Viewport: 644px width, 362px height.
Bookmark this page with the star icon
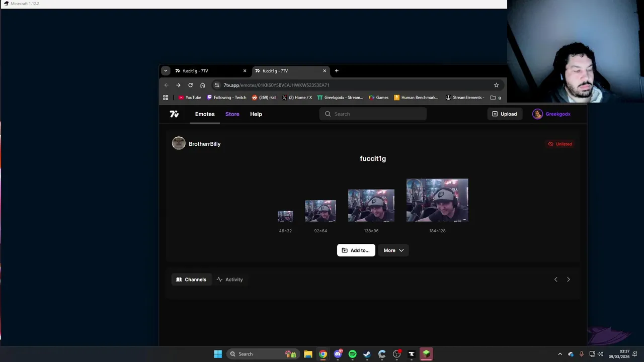click(x=496, y=85)
